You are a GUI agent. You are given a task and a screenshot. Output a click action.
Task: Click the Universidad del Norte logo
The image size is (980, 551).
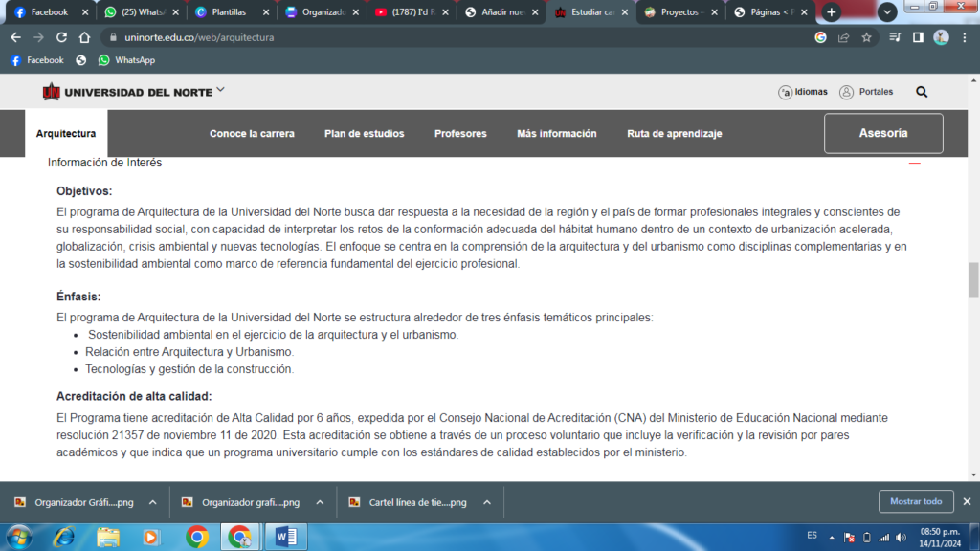pyautogui.click(x=127, y=92)
